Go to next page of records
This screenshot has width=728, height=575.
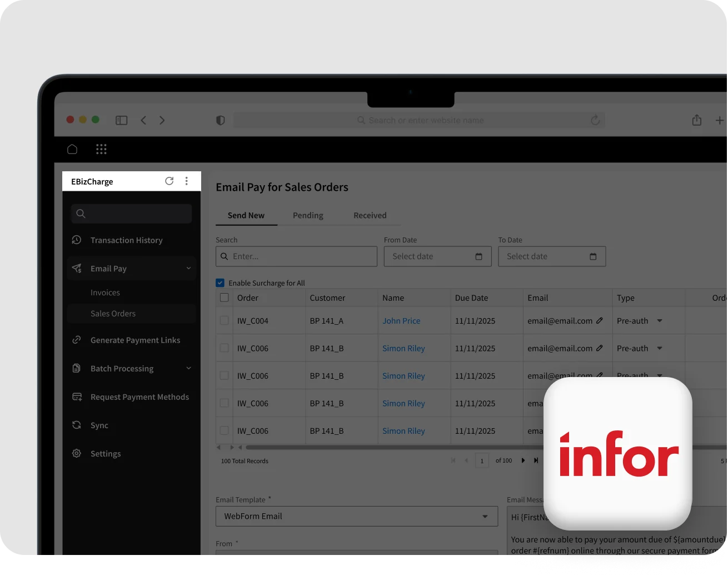click(523, 460)
